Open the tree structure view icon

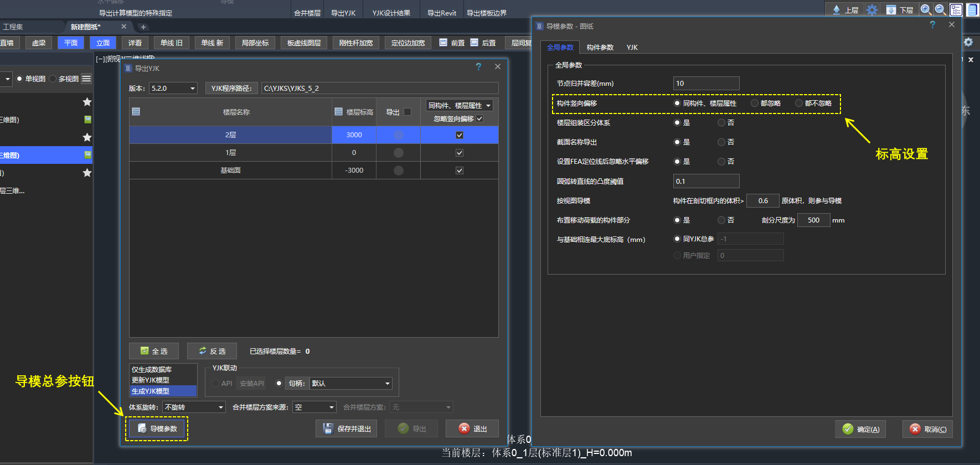[956, 10]
